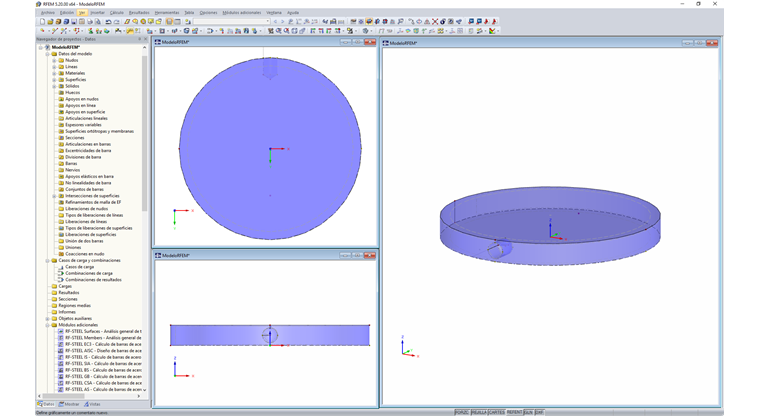The height and width of the screenshot is (416, 760).
Task: Toggle REFENT object snap in status bar
Action: point(514,412)
